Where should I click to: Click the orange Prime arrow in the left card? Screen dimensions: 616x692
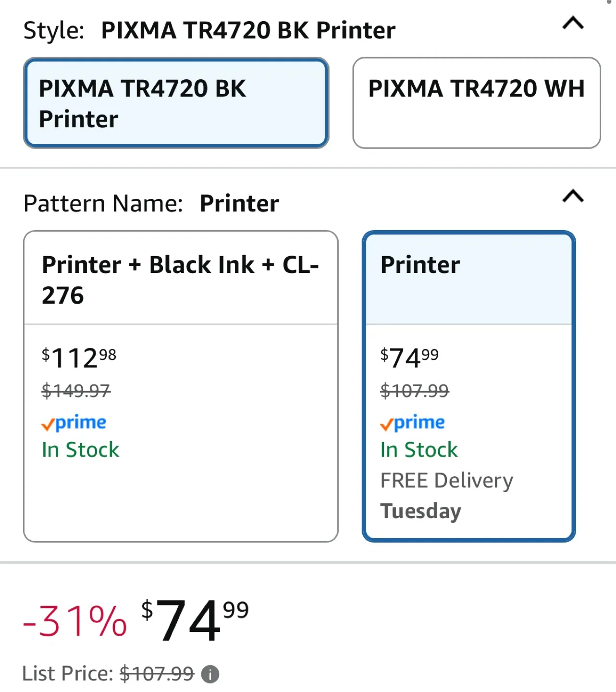tap(48, 423)
